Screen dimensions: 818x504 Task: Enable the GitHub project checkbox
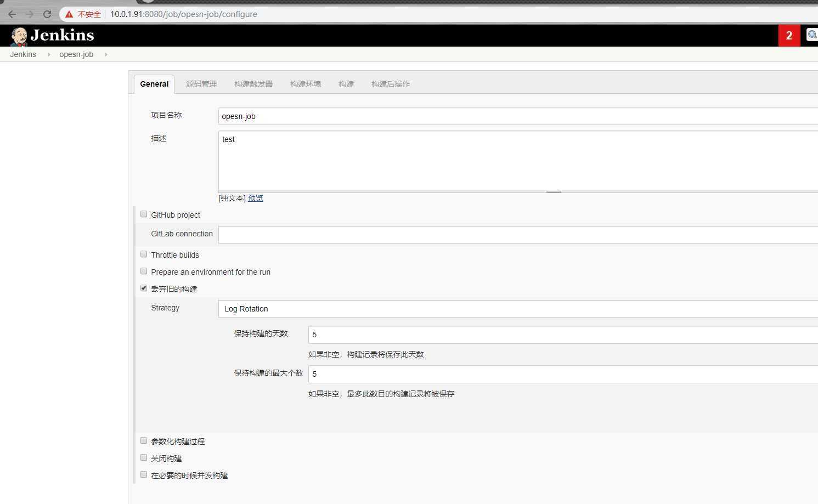tap(144, 214)
